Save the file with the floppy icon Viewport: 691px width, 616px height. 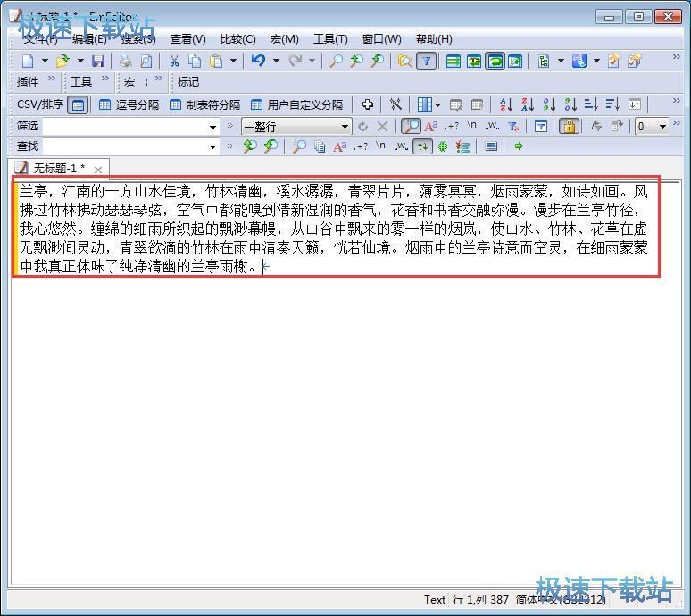[98, 61]
